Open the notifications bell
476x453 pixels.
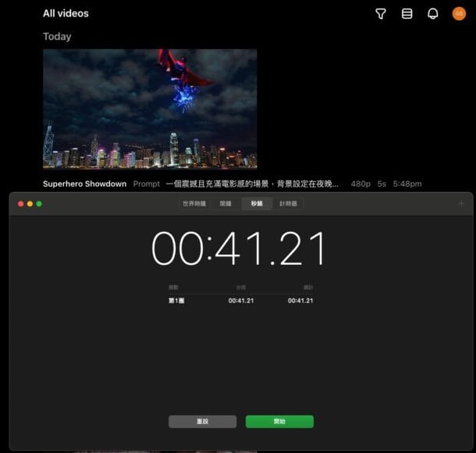[x=433, y=14]
